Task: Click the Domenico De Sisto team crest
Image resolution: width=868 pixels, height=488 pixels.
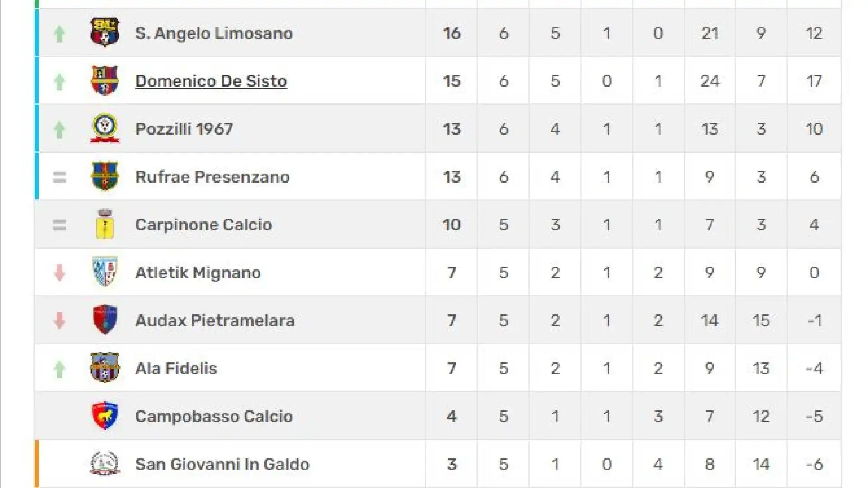Action: point(104,80)
